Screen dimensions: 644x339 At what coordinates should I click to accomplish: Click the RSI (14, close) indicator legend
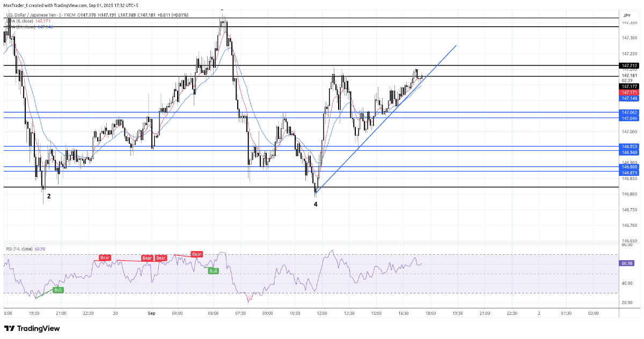tap(19, 249)
